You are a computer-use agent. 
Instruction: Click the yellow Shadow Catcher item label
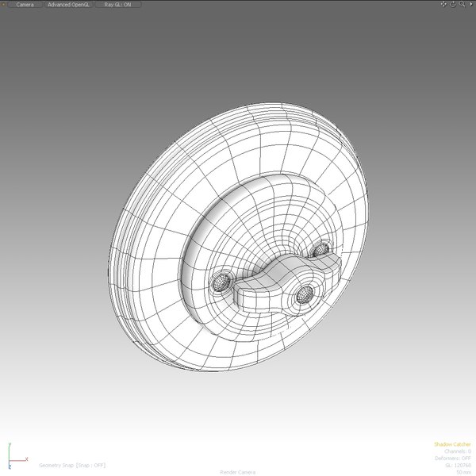click(452, 444)
